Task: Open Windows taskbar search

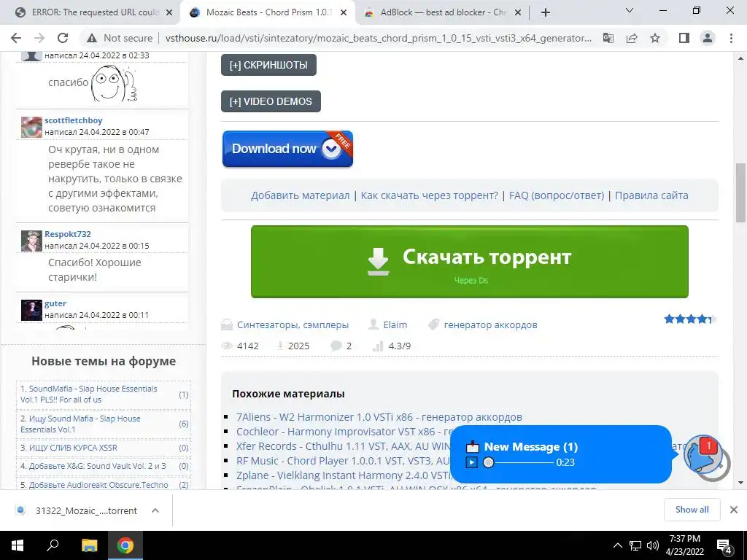Action: point(53,545)
